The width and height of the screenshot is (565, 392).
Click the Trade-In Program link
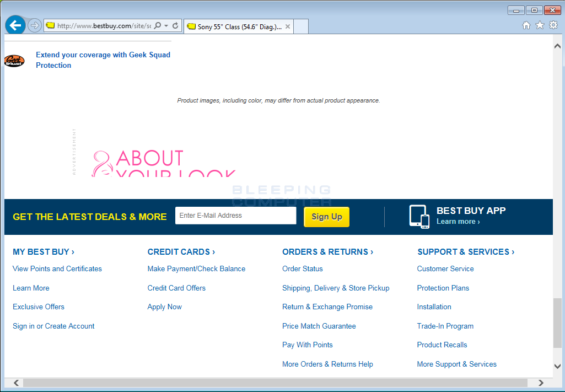point(445,326)
